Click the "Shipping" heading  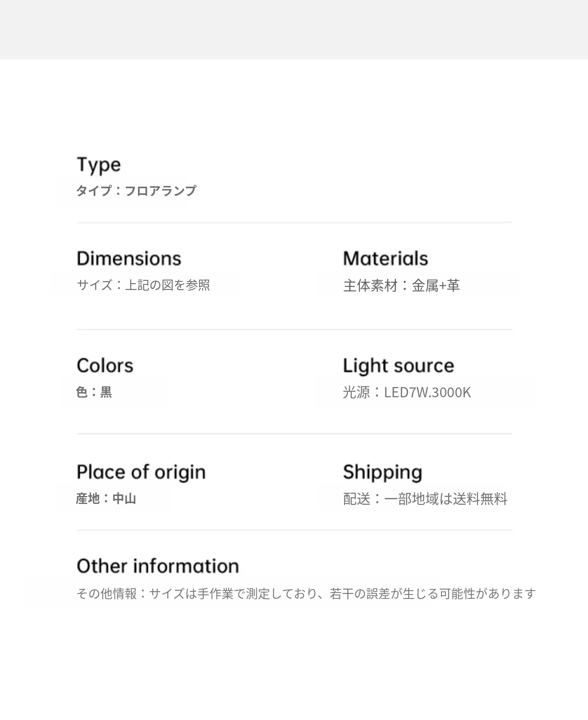[383, 472]
